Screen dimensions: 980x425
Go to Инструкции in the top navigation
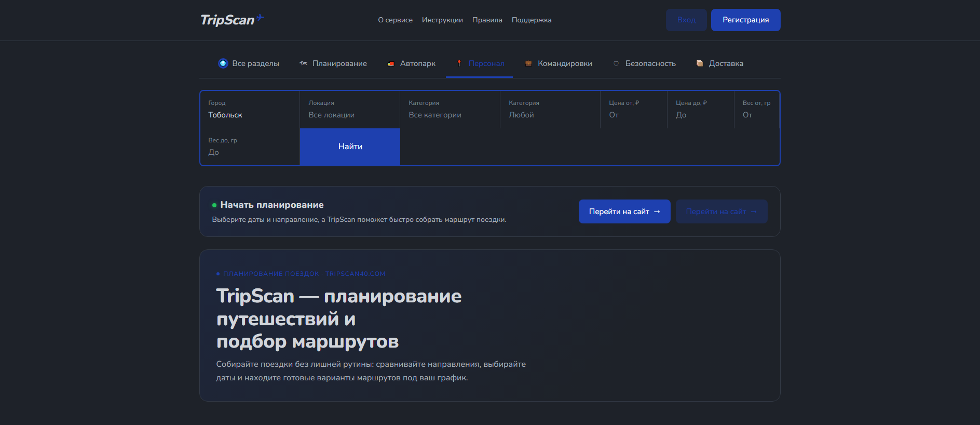click(x=442, y=20)
